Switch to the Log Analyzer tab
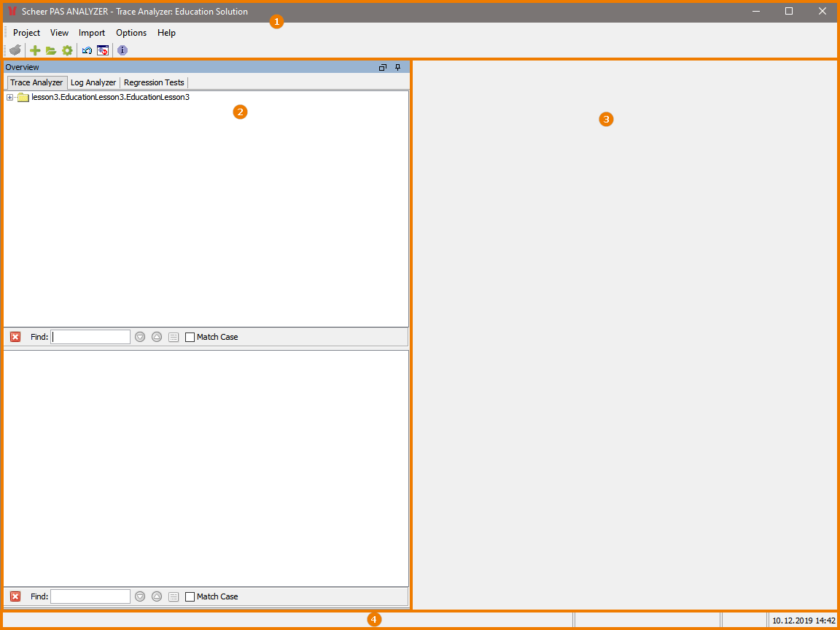Viewport: 840px width, 630px height. click(x=93, y=82)
